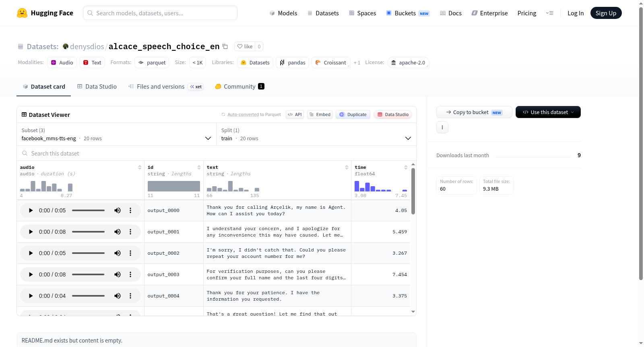Open Buckets section

point(408,13)
